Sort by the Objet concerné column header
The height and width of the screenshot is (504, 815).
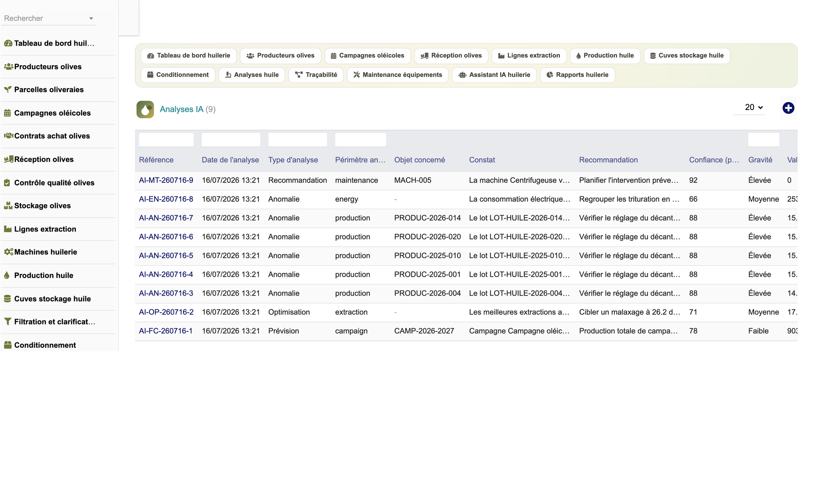click(420, 160)
